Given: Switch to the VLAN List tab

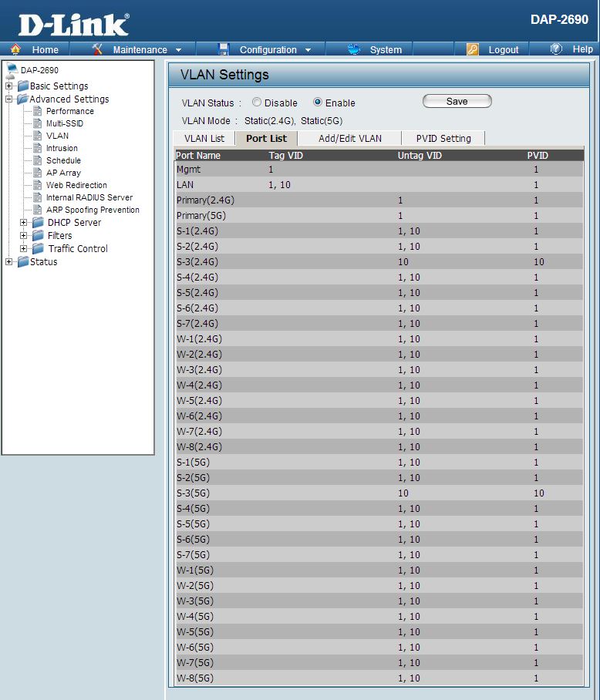Looking at the screenshot, I should (x=204, y=139).
